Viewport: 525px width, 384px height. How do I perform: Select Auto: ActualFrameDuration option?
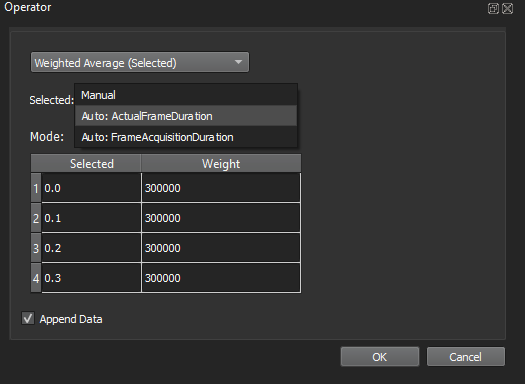click(x=186, y=116)
